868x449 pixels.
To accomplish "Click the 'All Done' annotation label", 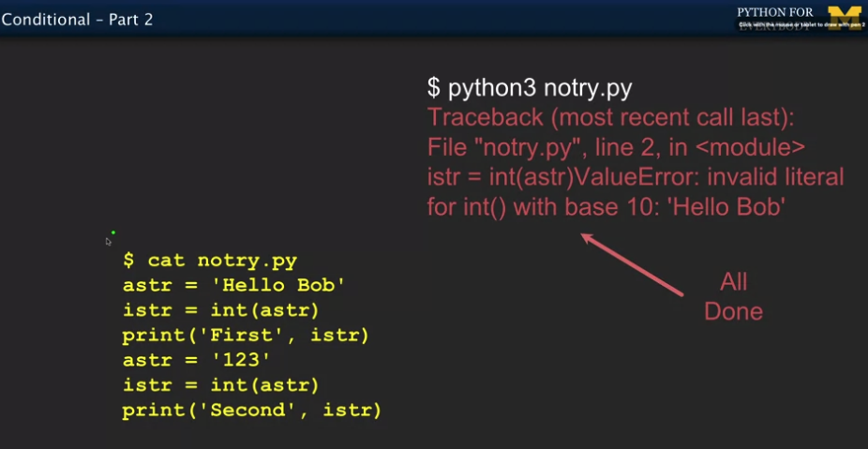I will tap(733, 297).
